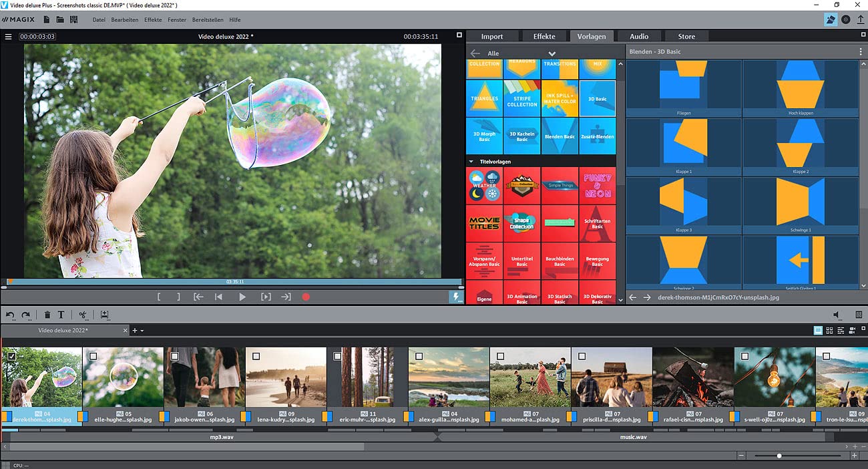The image size is (868, 469).
Task: Open the Store tab
Action: [686, 36]
